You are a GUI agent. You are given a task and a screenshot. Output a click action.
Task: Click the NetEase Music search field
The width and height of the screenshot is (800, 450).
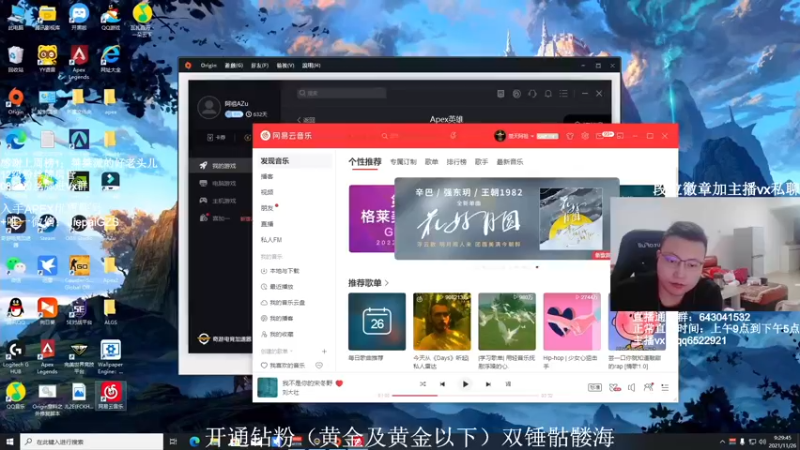tap(413, 136)
